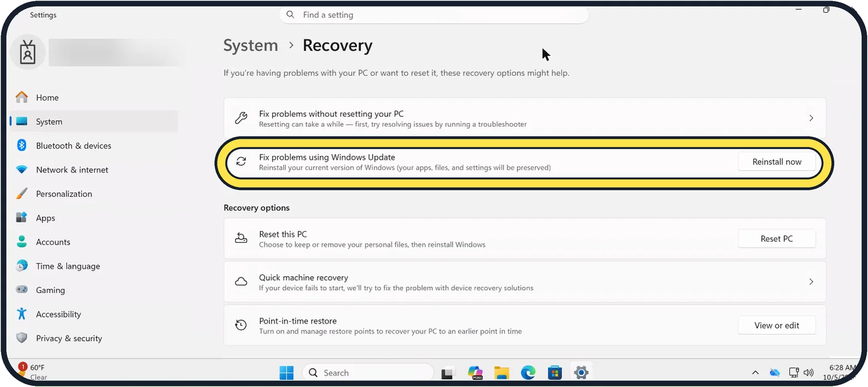Click the Accessibility figure icon
This screenshot has height=387, width=868.
(22, 314)
